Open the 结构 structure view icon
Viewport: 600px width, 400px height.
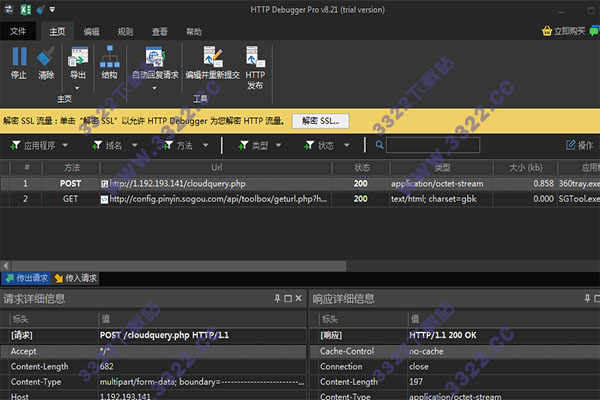pos(109,57)
